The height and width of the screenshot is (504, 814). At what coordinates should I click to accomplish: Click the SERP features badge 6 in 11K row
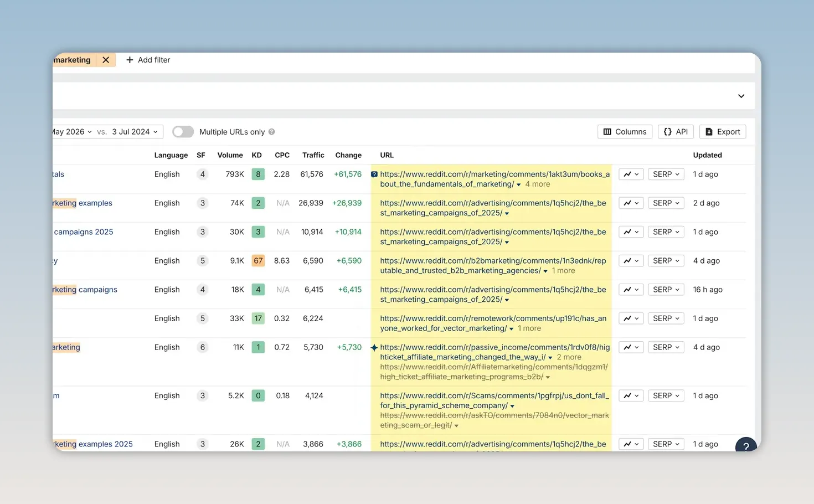[203, 347]
